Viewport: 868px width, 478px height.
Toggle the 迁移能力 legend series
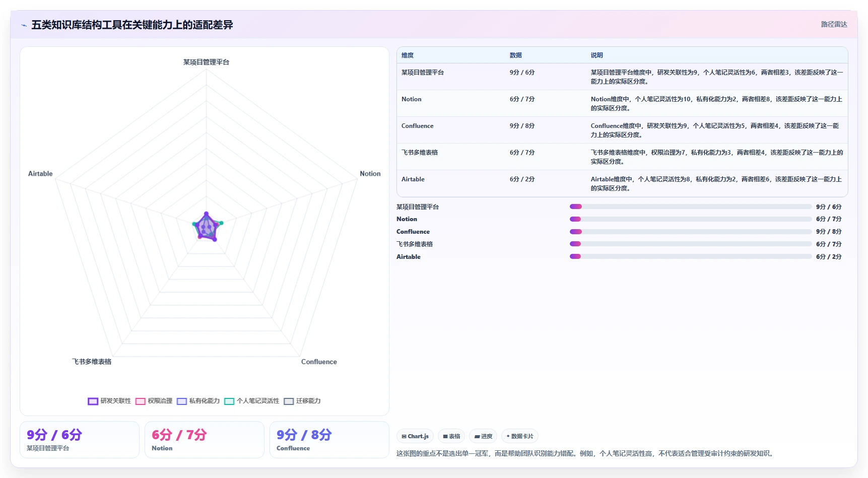[x=302, y=401]
